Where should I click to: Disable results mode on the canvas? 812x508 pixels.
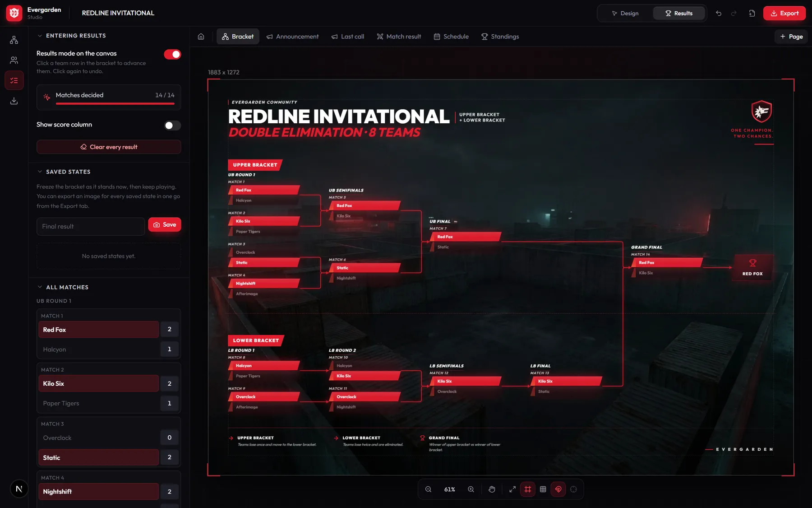pyautogui.click(x=172, y=54)
